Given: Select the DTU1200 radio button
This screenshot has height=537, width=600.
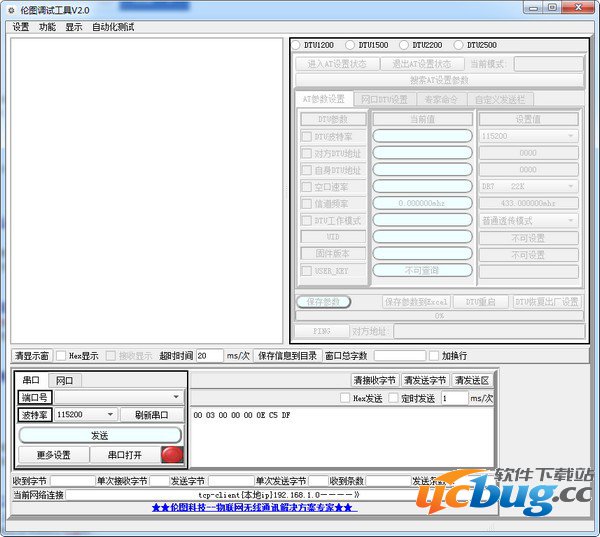Looking at the screenshot, I should click(x=296, y=45).
